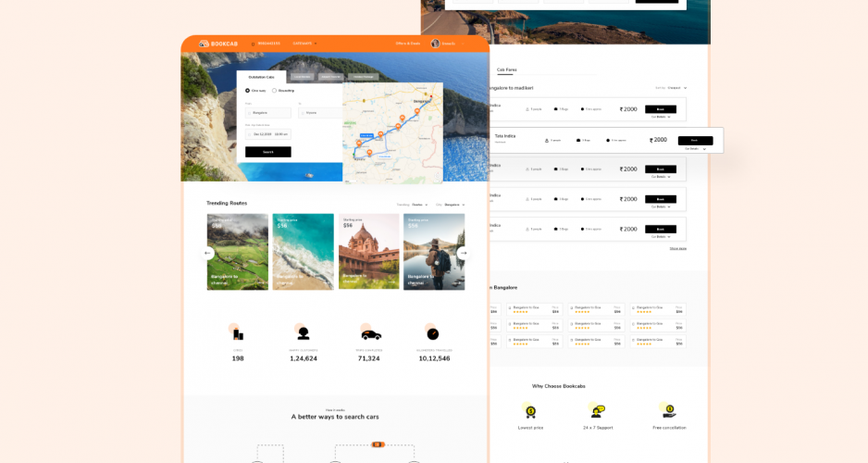The height and width of the screenshot is (463, 868).
Task: Click the BOOKCAB logo icon in header
Action: [204, 44]
